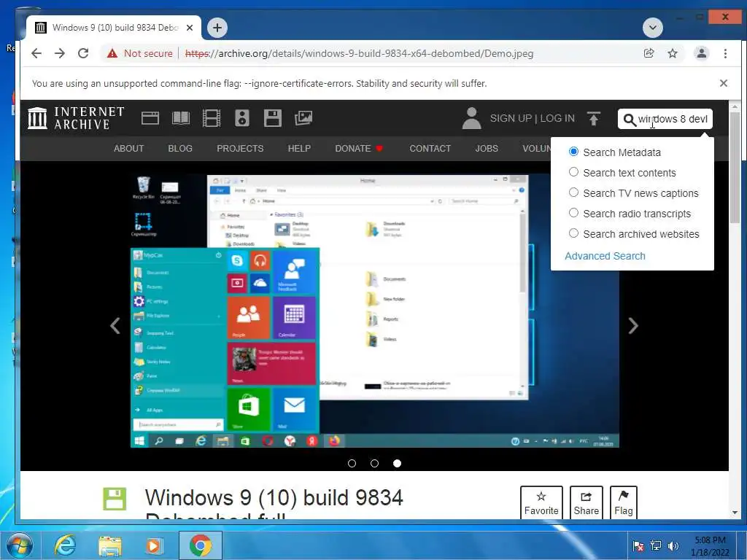Image resolution: width=747 pixels, height=560 pixels.
Task: Click the page vertical scrollbar thumb
Action: pyautogui.click(x=735, y=169)
